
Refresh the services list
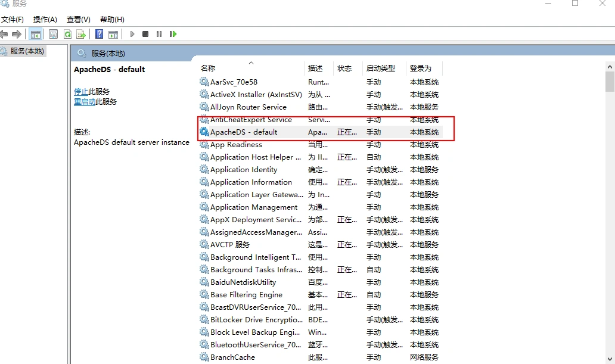click(67, 34)
